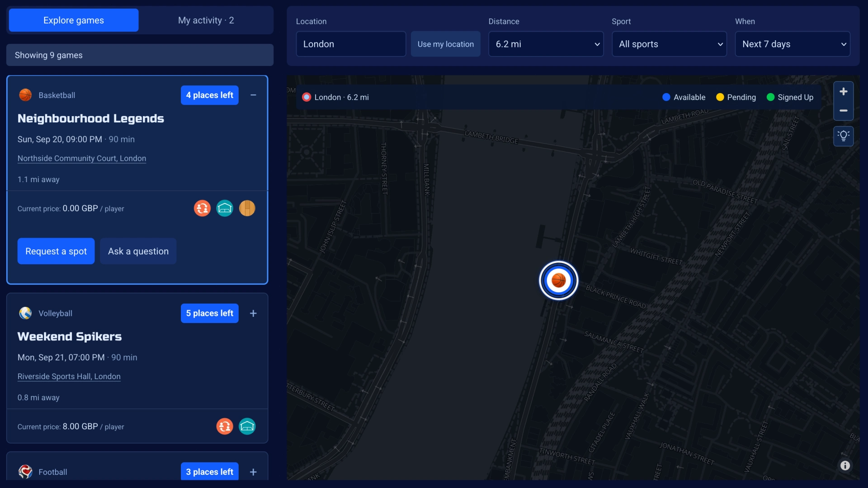
Task: Open the Sport dropdown showing All sports
Action: 669,44
